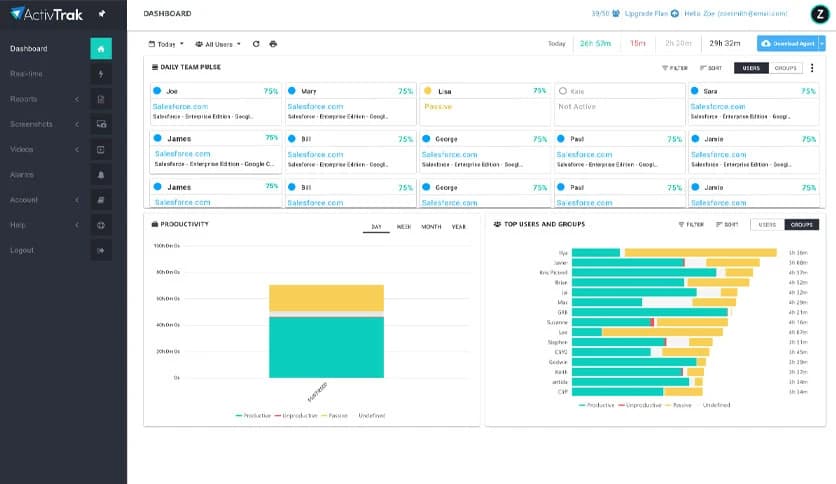Open the Today date dropdown

click(x=166, y=44)
